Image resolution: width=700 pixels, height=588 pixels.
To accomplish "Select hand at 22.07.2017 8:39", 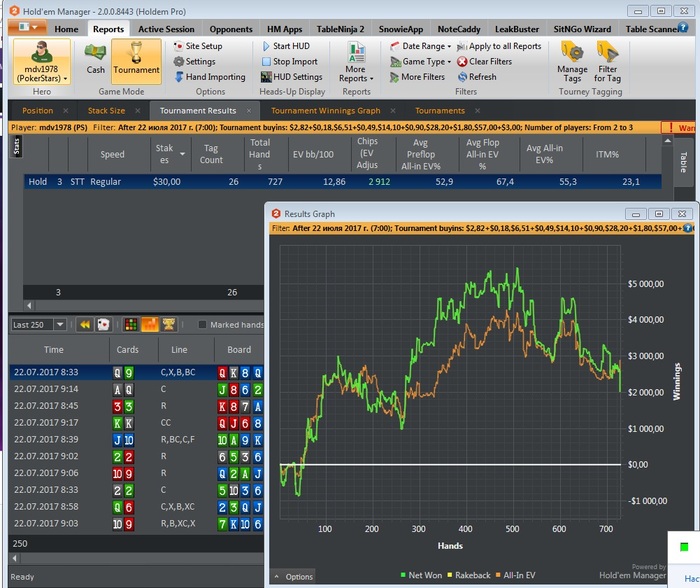I will pos(136,440).
